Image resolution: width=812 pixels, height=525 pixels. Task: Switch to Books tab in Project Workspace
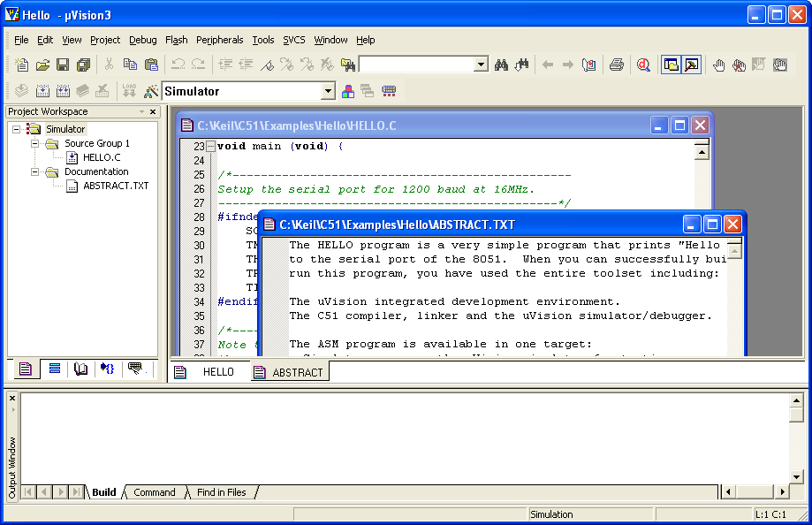[80, 369]
